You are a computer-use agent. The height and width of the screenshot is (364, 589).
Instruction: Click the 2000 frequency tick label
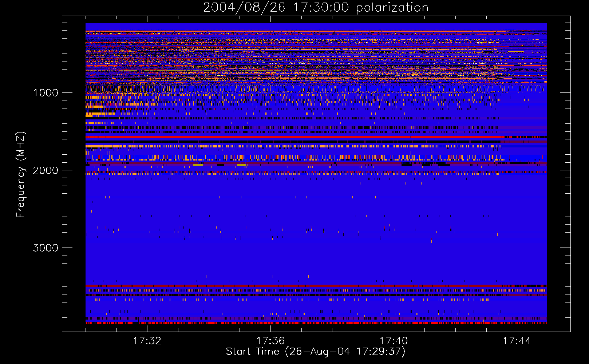(x=46, y=170)
